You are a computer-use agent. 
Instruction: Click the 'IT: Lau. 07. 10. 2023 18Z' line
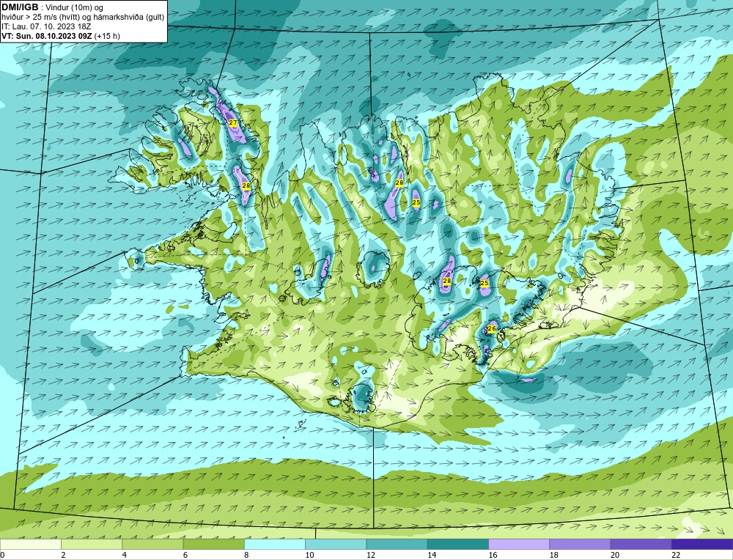pyautogui.click(x=46, y=26)
